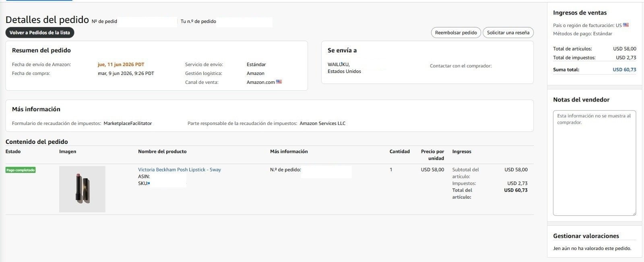644x262 pixels.
Task: Click the Nombre del producto column header
Action: pos(162,152)
